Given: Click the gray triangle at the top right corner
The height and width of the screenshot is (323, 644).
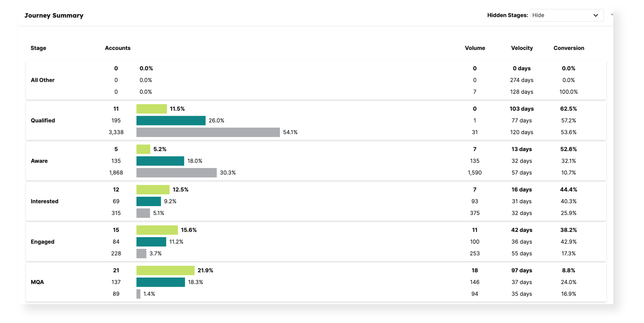Looking at the screenshot, I should (611, 14).
